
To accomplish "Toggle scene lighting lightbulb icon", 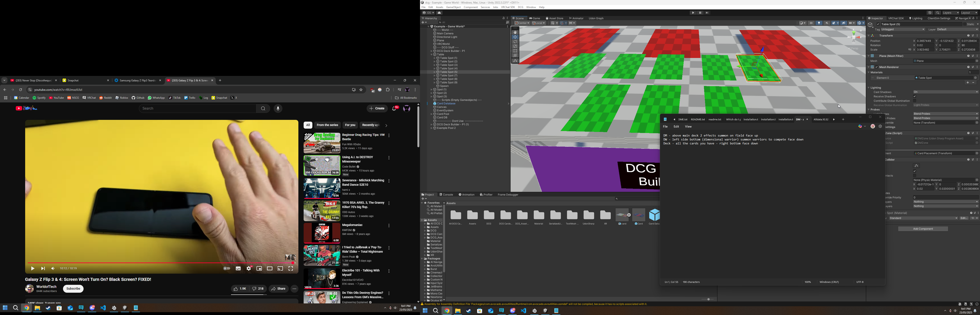I will (819, 23).
